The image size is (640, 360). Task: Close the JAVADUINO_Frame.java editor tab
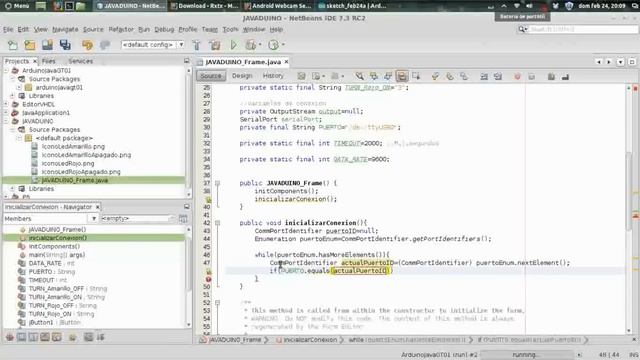pyautogui.click(x=287, y=62)
